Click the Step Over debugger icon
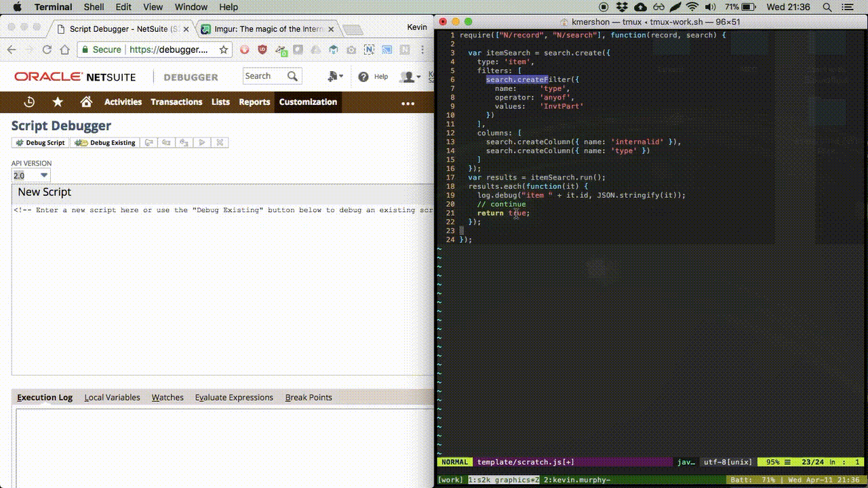Viewport: 868px width, 488px height. (x=149, y=142)
